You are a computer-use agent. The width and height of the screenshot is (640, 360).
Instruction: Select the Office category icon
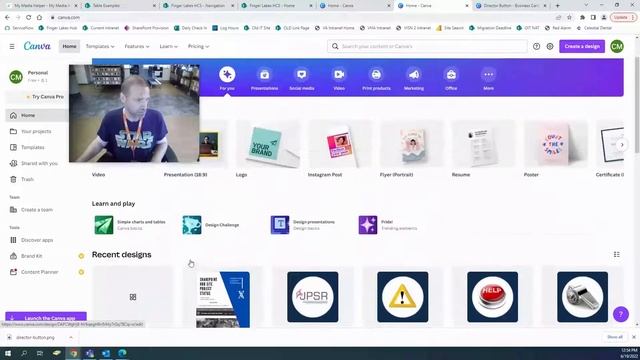[451, 75]
